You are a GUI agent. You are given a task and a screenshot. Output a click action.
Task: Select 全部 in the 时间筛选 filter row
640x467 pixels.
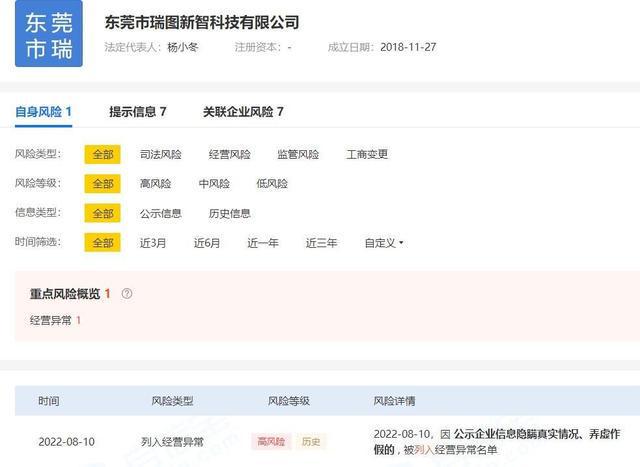coord(102,242)
